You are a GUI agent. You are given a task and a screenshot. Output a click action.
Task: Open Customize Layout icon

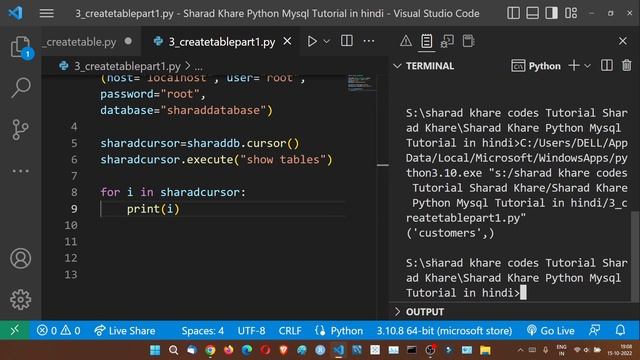click(x=571, y=13)
